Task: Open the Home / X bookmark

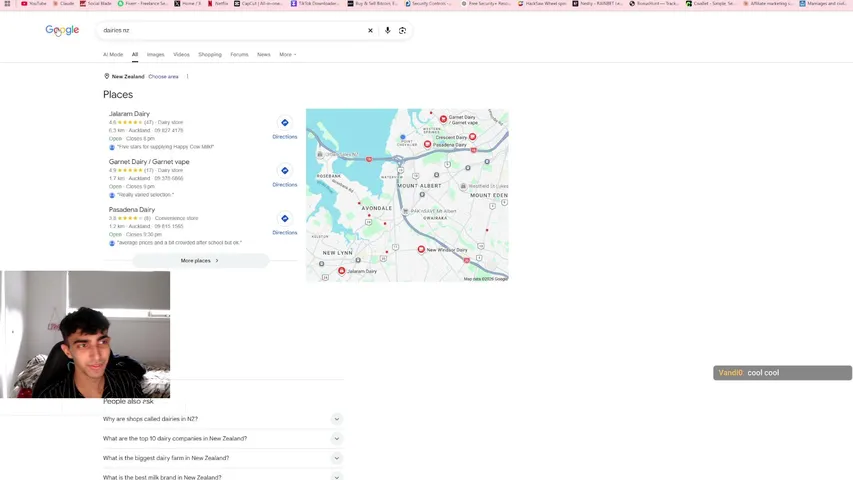Action: pyautogui.click(x=188, y=3)
